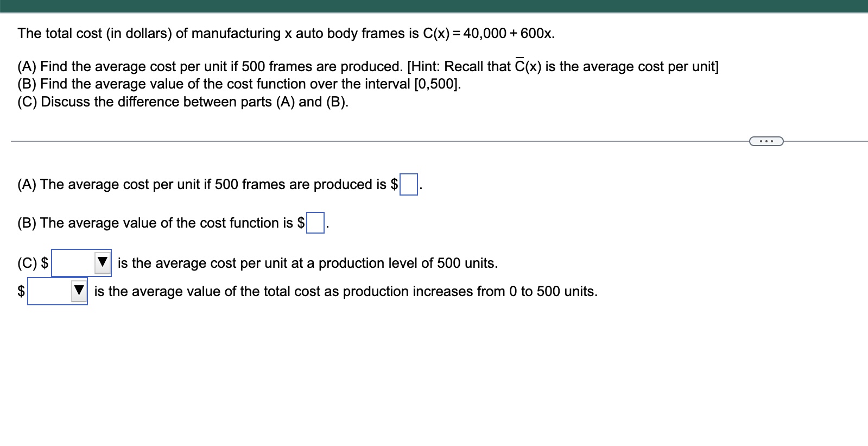The width and height of the screenshot is (868, 446).
Task: Click the answer box for part (A)
Action: pyautogui.click(x=409, y=184)
